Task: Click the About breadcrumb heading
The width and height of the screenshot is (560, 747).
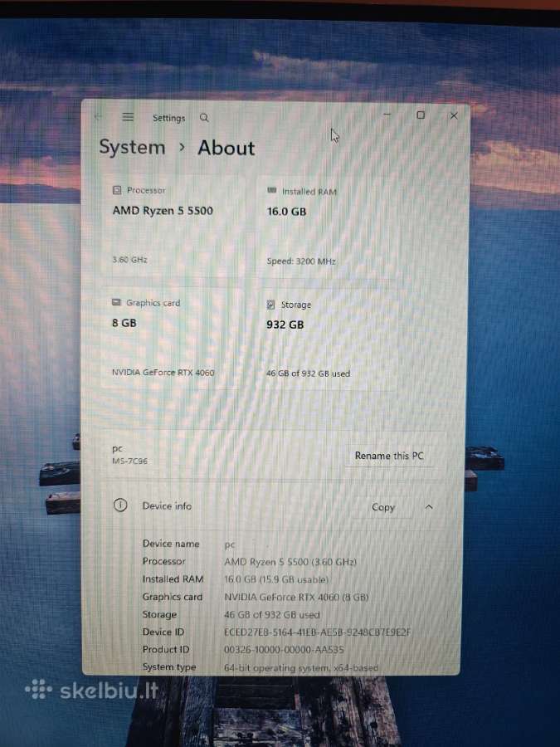Action: point(226,149)
